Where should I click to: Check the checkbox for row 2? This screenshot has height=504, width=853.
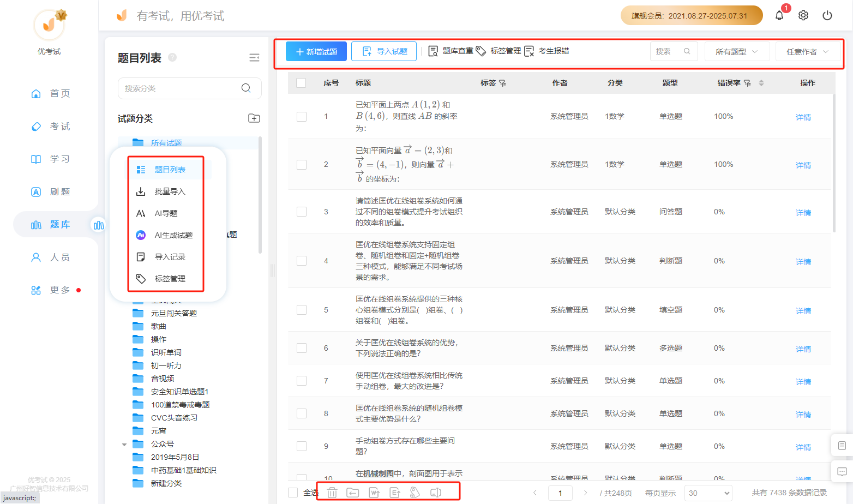pyautogui.click(x=302, y=165)
